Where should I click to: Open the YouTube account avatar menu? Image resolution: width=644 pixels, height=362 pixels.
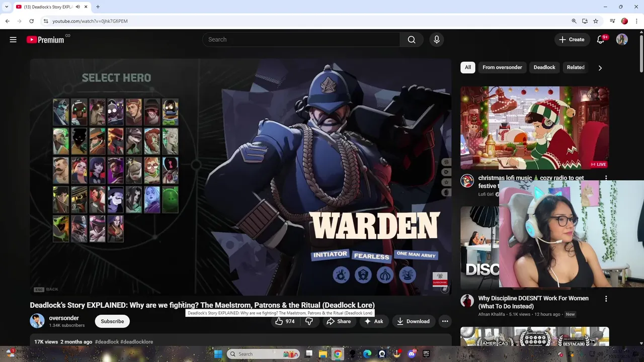(622, 40)
